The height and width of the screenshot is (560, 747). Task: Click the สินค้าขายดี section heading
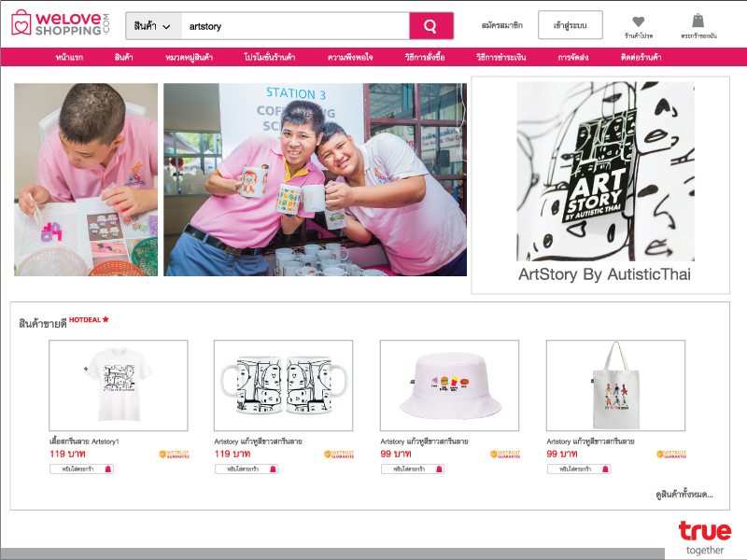point(42,324)
